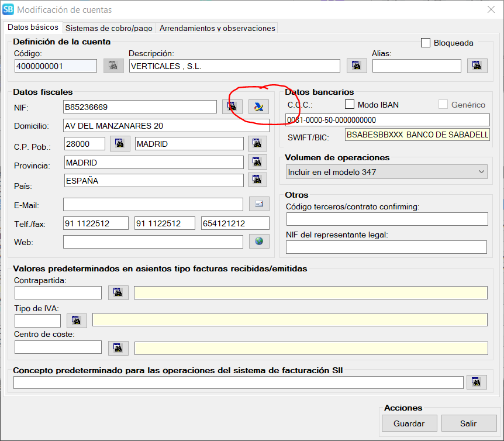This screenshot has height=441, width=504.
Task: Focus the NIF del representante legal field
Action: click(x=386, y=247)
